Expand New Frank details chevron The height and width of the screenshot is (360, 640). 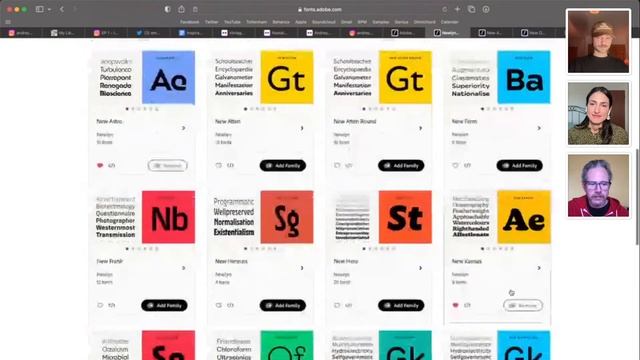[x=184, y=268]
